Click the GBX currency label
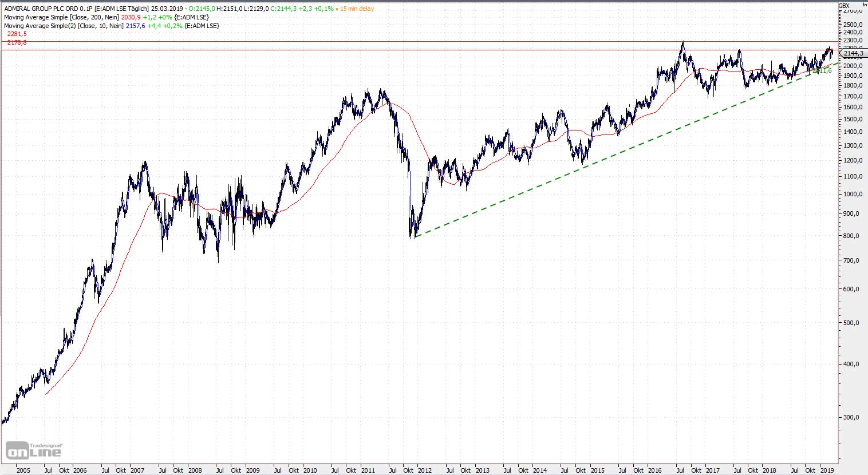This screenshot has height=475, width=868. pos(844,6)
